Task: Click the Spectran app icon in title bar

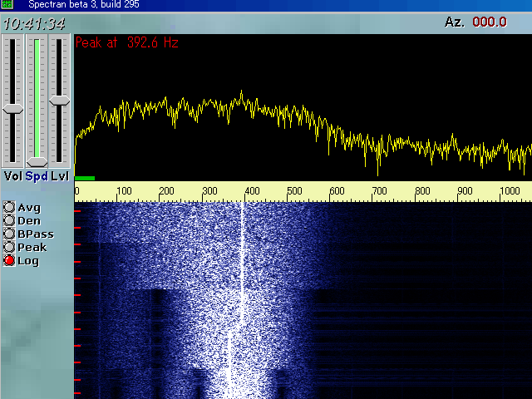Action: [7, 4]
